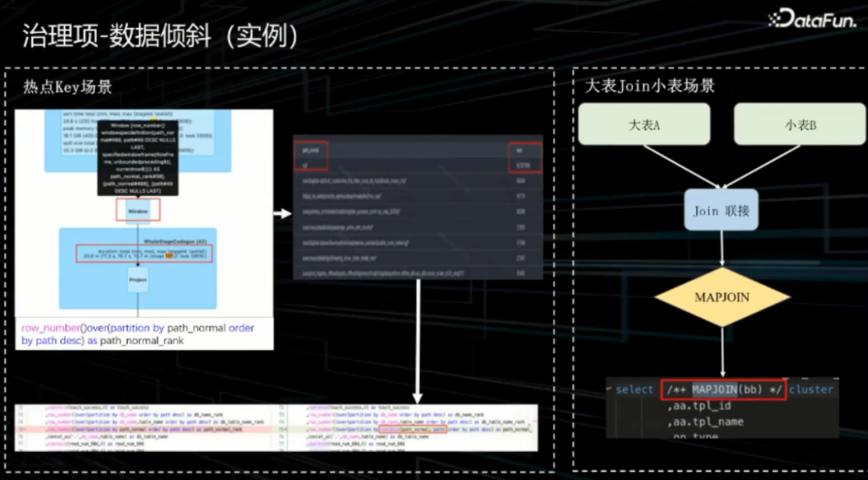Click the row_number()over(partition by path_normal snippet
868x480 pixels.
[x=138, y=334]
